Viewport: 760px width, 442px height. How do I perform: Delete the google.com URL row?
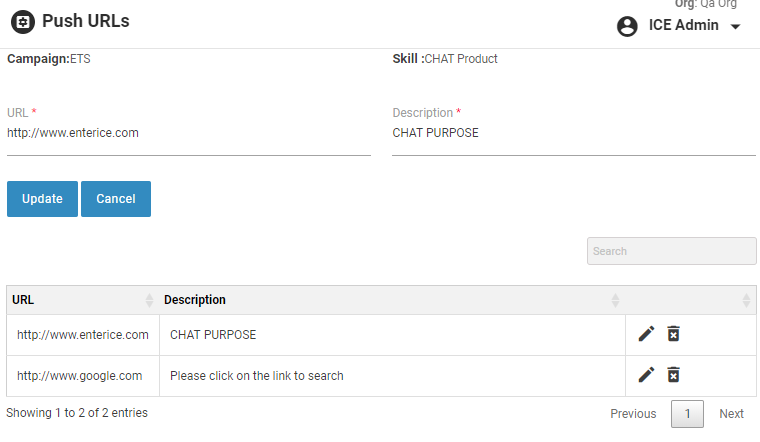point(674,375)
